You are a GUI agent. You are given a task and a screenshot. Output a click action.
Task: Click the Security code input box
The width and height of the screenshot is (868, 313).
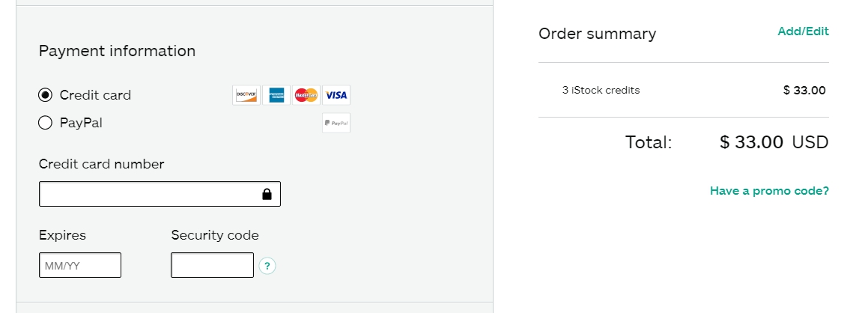pyautogui.click(x=212, y=265)
